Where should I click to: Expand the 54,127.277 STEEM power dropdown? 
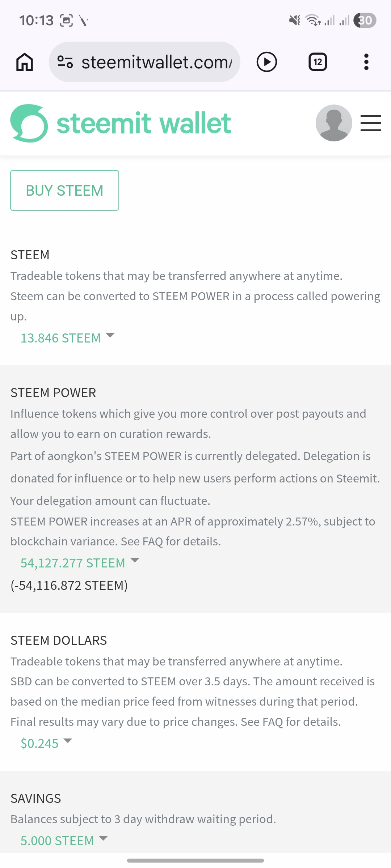point(80,563)
